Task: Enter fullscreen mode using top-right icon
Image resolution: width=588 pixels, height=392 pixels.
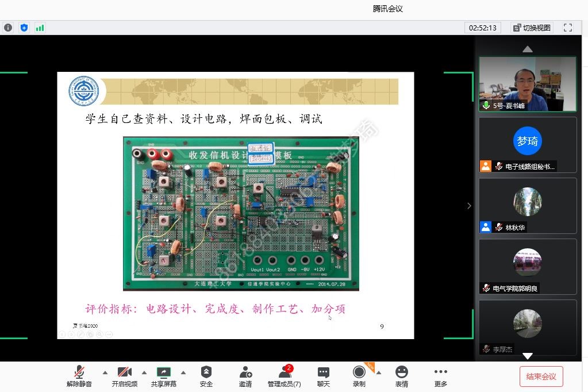Action: click(x=568, y=28)
